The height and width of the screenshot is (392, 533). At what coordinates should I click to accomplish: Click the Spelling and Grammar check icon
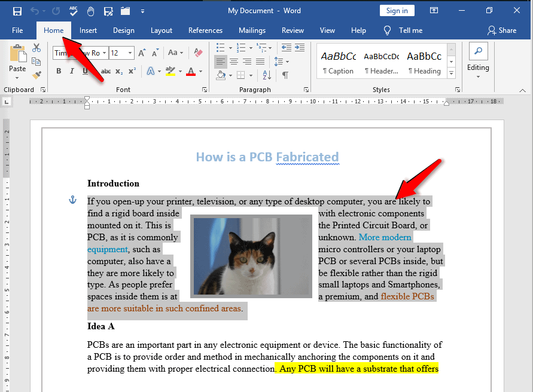tap(73, 11)
